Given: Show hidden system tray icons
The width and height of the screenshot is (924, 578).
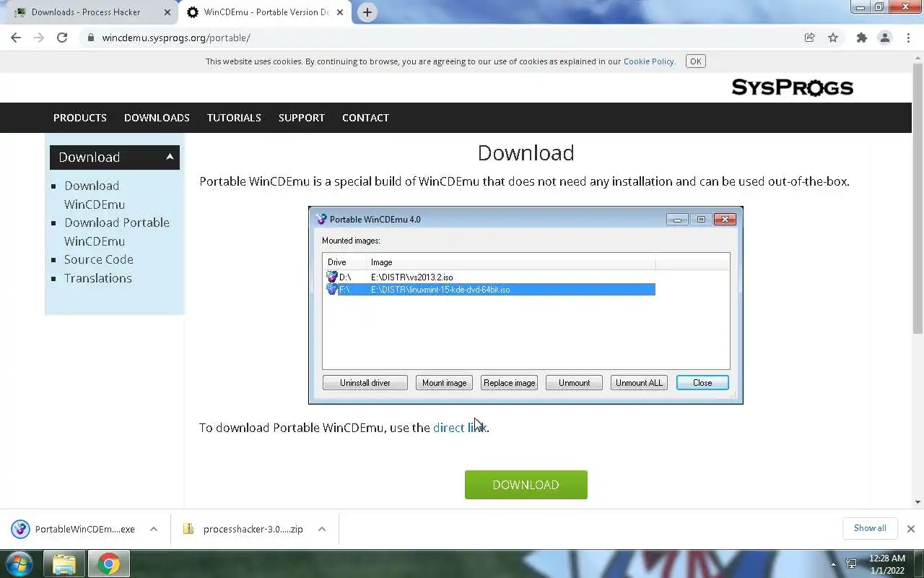Looking at the screenshot, I should [833, 564].
